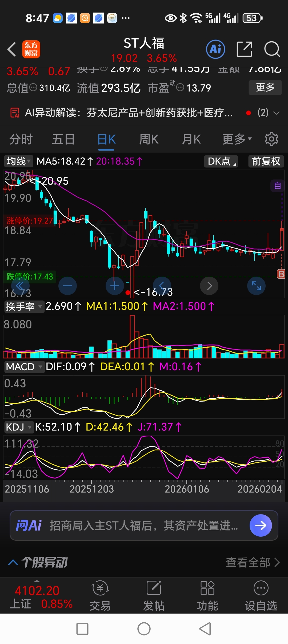Open the 更多 chart period dropdown

point(237,139)
